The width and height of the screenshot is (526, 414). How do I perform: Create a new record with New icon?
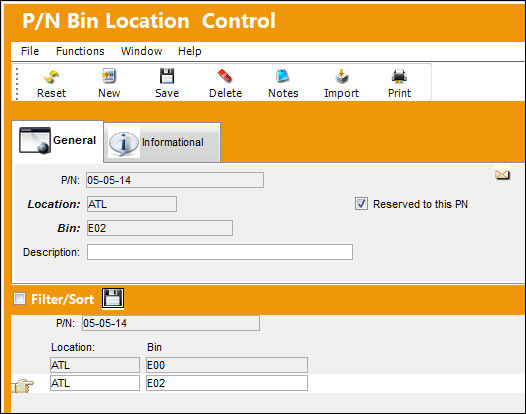[109, 76]
